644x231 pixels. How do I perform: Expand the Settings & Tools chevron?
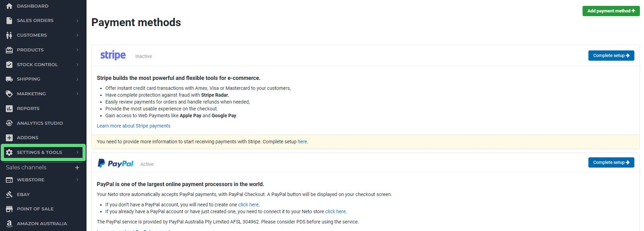[77, 153]
